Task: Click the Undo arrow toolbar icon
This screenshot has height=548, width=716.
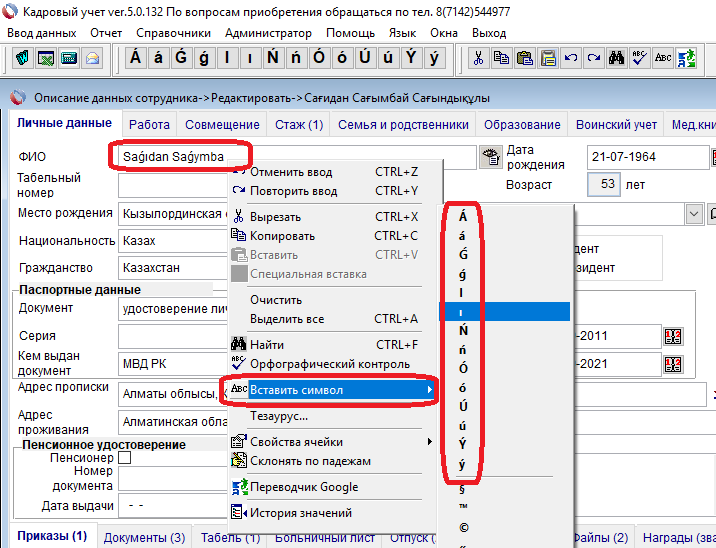Action: coord(571,58)
